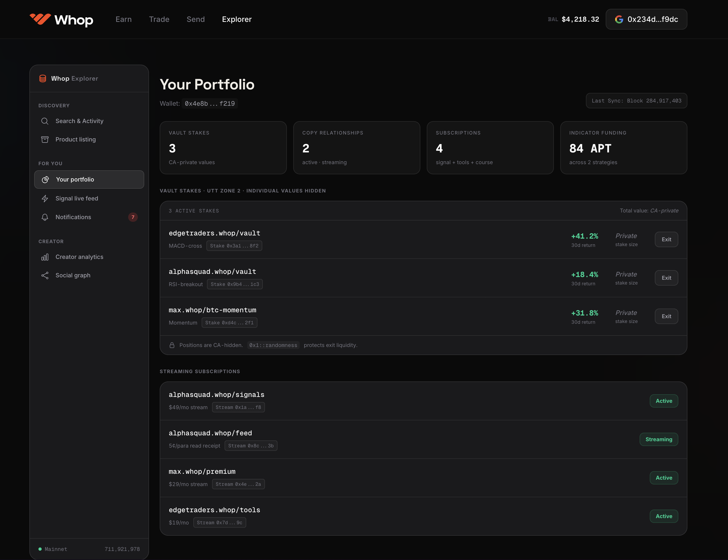The height and width of the screenshot is (560, 728).
Task: Click the +41.2% 30d return value
Action: tap(585, 236)
